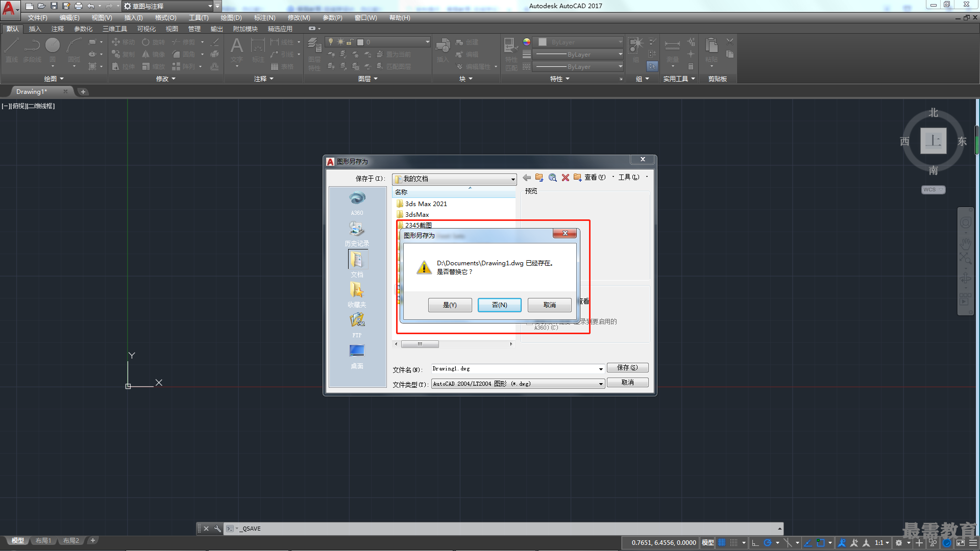Toggle the grid display in status bar
Image resolution: width=980 pixels, height=551 pixels.
tap(722, 543)
